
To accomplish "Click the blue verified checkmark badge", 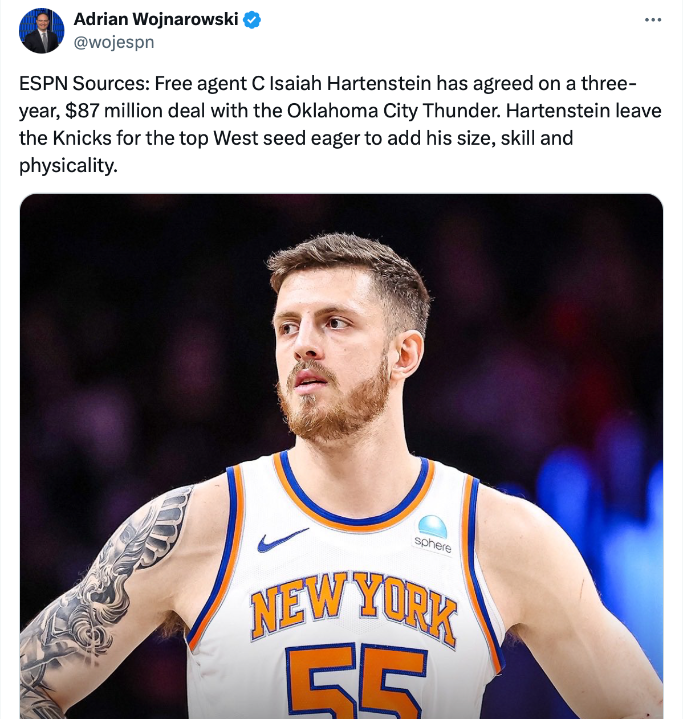I will [x=252, y=20].
